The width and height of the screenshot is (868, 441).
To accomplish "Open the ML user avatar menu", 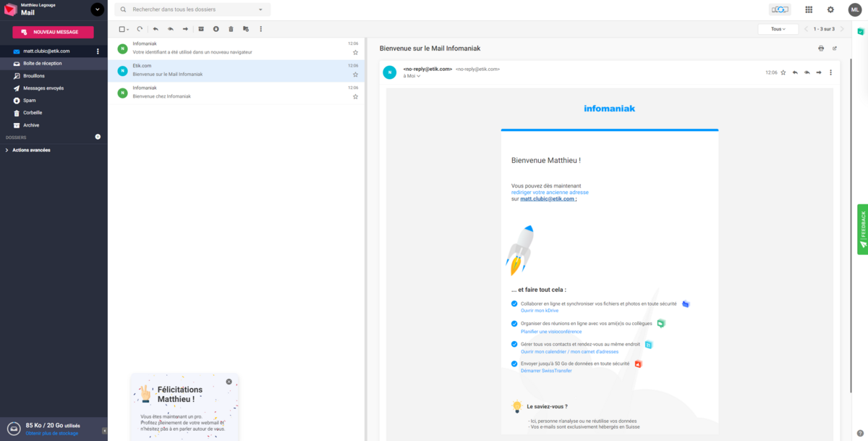I will 854,9.
